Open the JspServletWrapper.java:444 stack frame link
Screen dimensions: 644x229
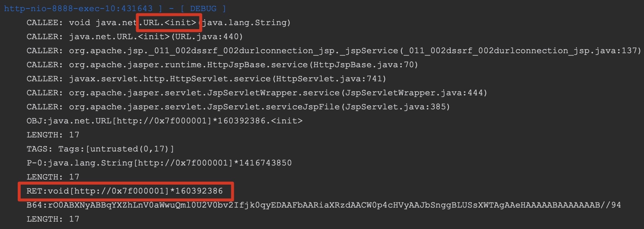(x=413, y=93)
